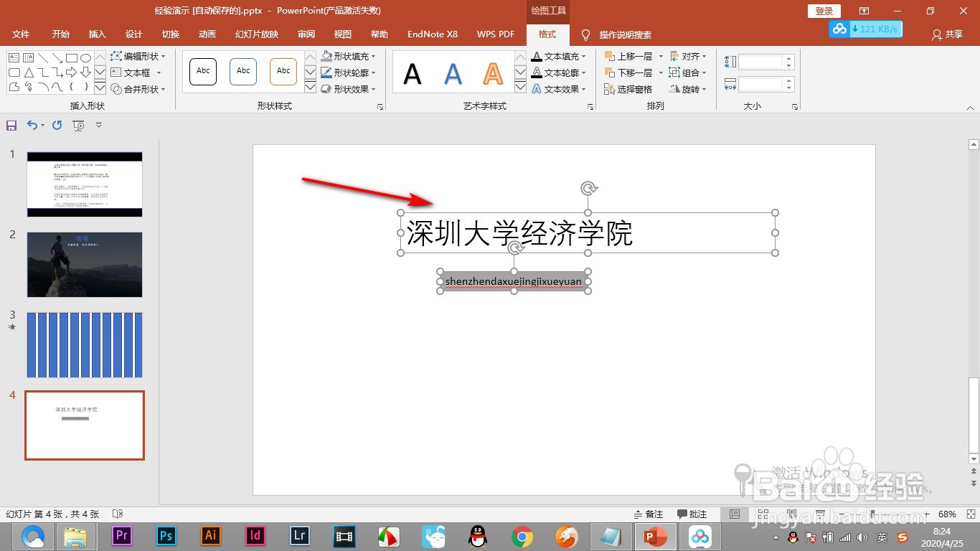Open 组合 group button
This screenshot has width=980, height=551.
(688, 72)
